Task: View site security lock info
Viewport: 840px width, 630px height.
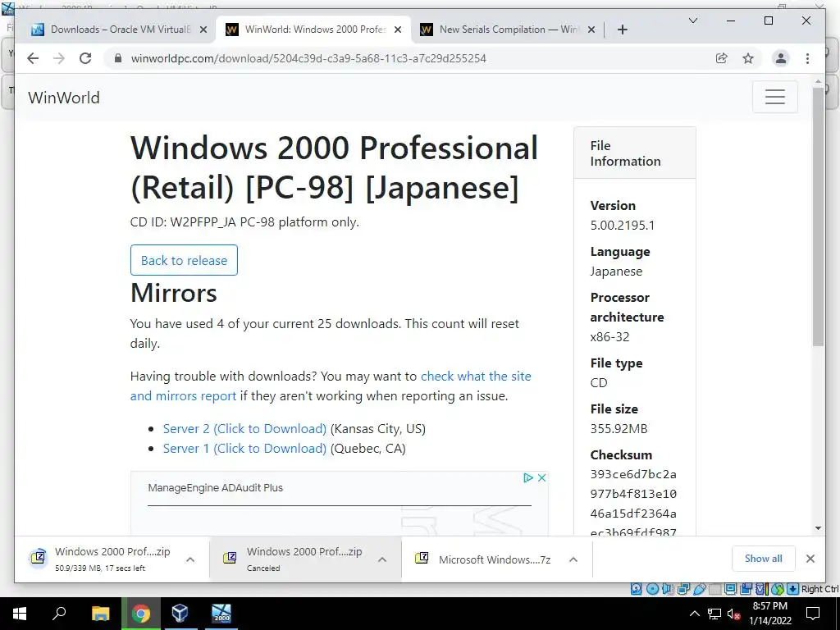Action: point(118,58)
